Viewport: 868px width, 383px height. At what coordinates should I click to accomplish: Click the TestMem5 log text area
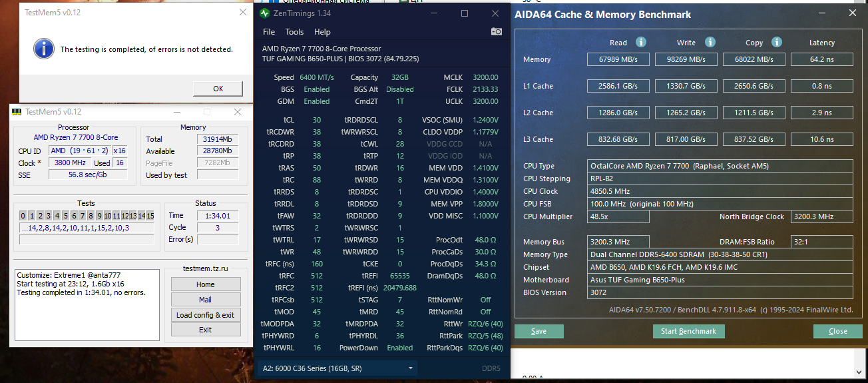pyautogui.click(x=87, y=304)
